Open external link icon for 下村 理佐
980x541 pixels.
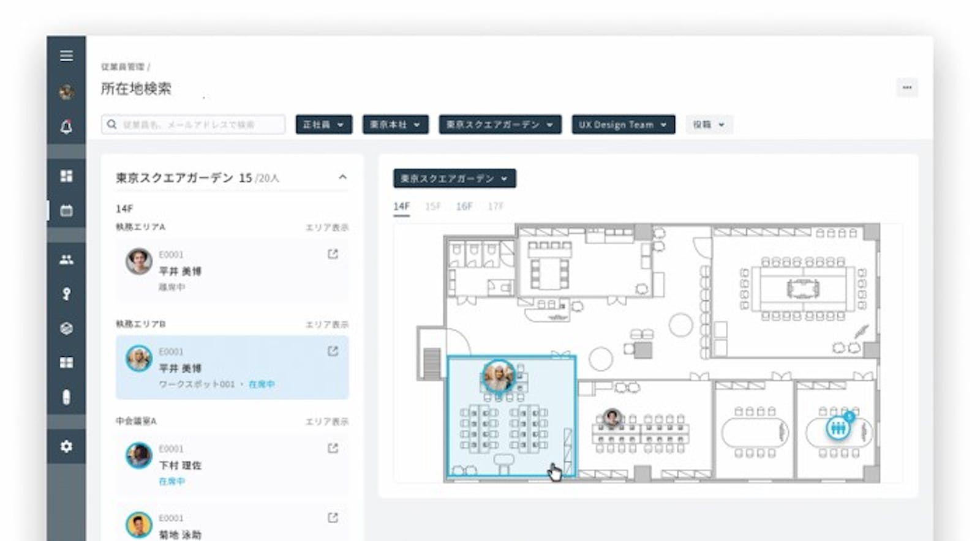pos(333,449)
